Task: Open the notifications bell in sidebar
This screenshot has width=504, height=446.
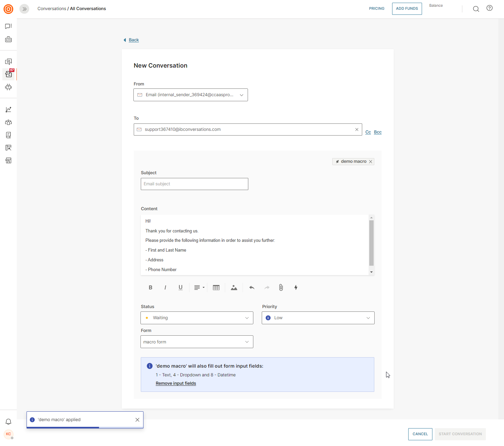Action: (x=8, y=422)
